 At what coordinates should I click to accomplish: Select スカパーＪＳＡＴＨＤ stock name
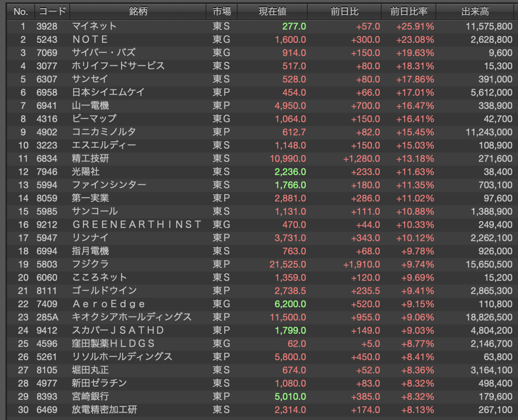tap(118, 330)
